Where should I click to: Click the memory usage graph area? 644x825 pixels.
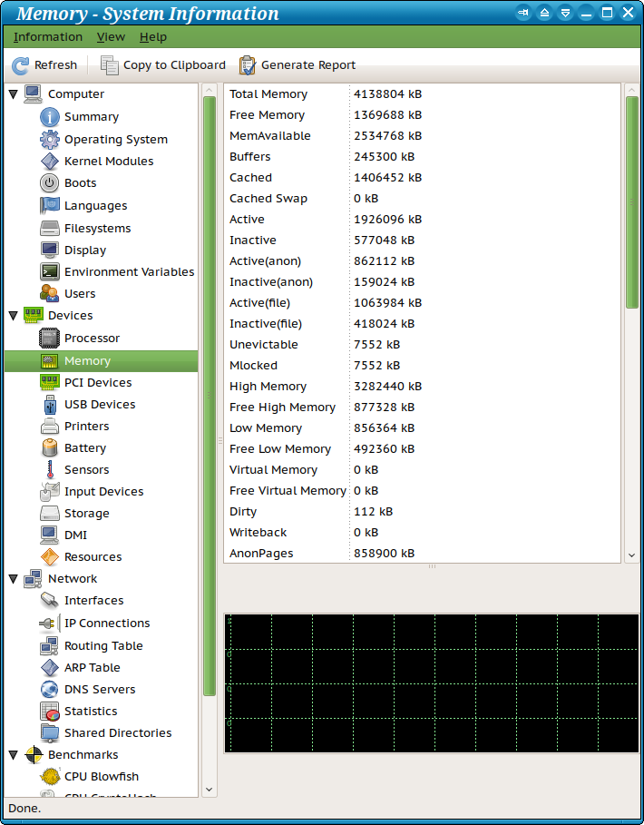pyautogui.click(x=431, y=683)
